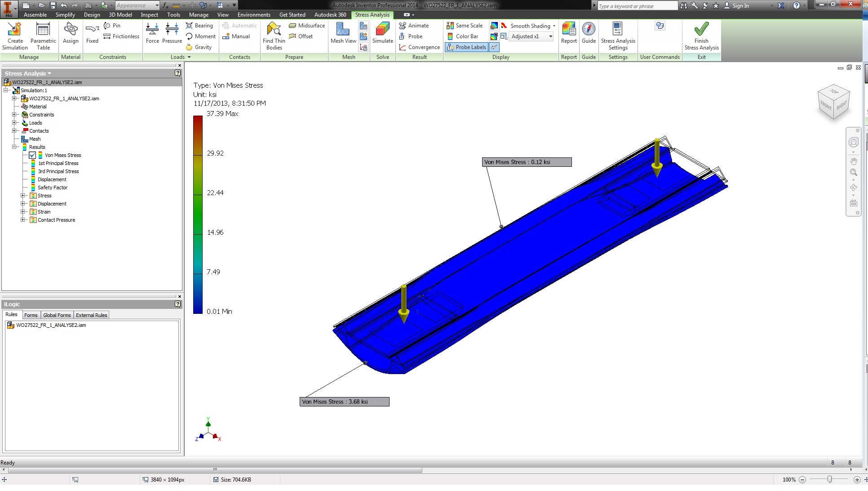
Task: Click the Assign material icon
Action: tap(71, 30)
